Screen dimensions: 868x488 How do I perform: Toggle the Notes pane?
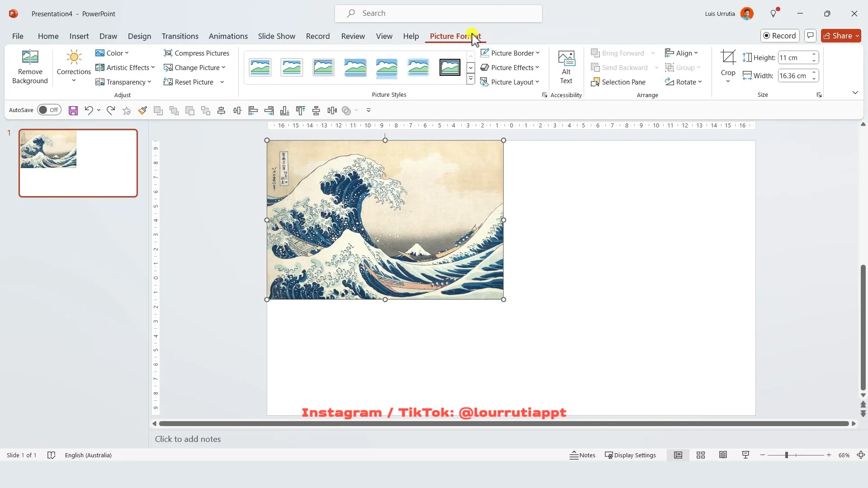pyautogui.click(x=582, y=455)
